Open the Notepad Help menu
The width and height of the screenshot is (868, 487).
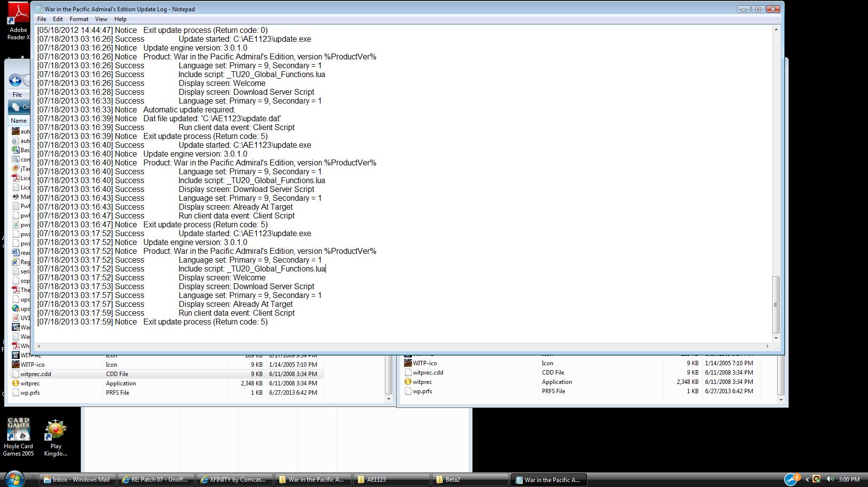(x=120, y=19)
